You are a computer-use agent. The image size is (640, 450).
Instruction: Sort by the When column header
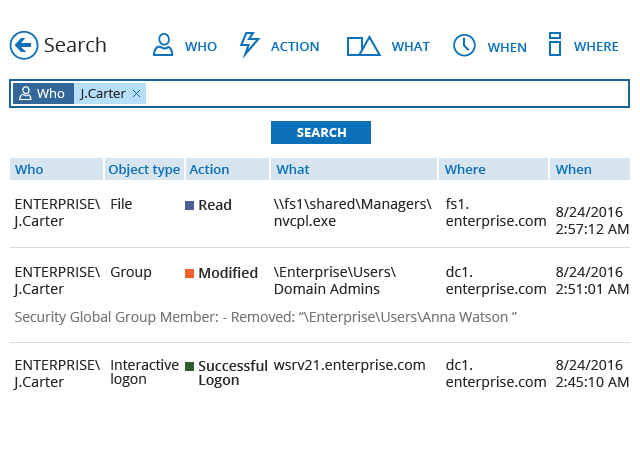(590, 169)
